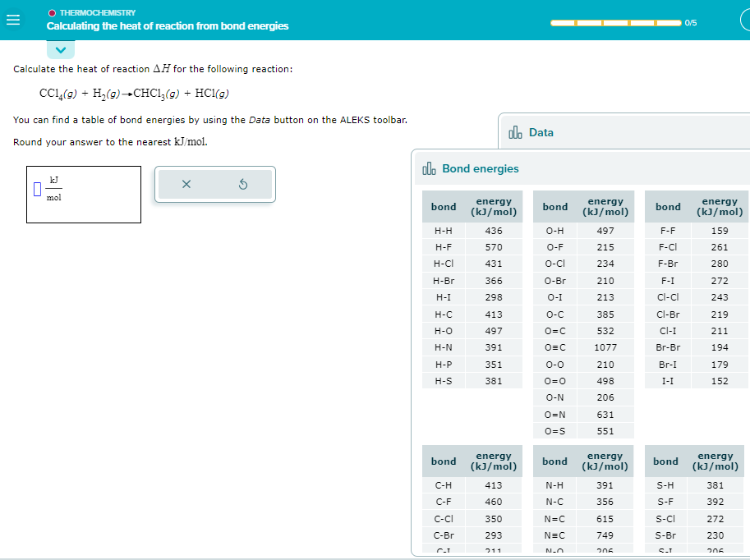Select the C-H bond cell
This screenshot has height=560, width=750.
tap(444, 485)
